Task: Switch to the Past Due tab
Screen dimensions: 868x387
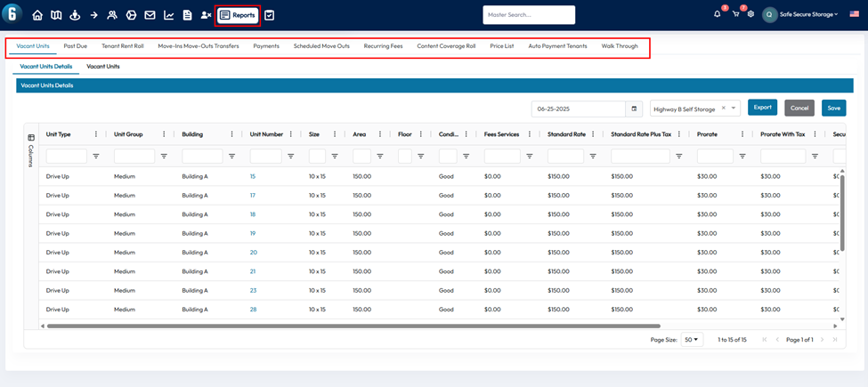Action: point(75,45)
